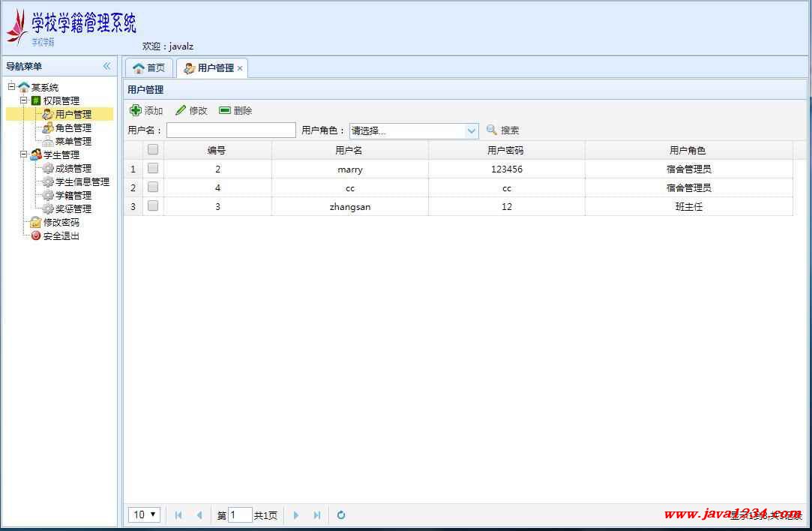This screenshot has width=812, height=531.
Task: Switch to the 首页 tab
Action: [149, 67]
